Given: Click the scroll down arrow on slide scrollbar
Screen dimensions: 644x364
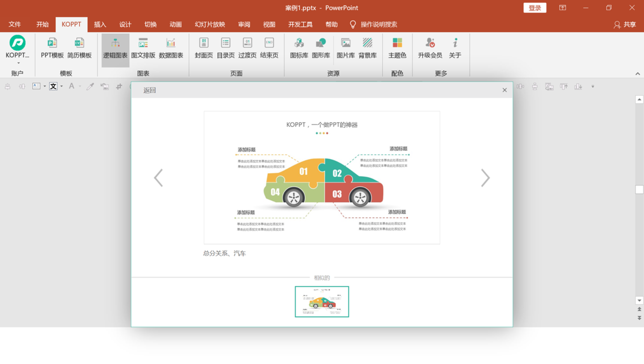Looking at the screenshot, I should [639, 301].
